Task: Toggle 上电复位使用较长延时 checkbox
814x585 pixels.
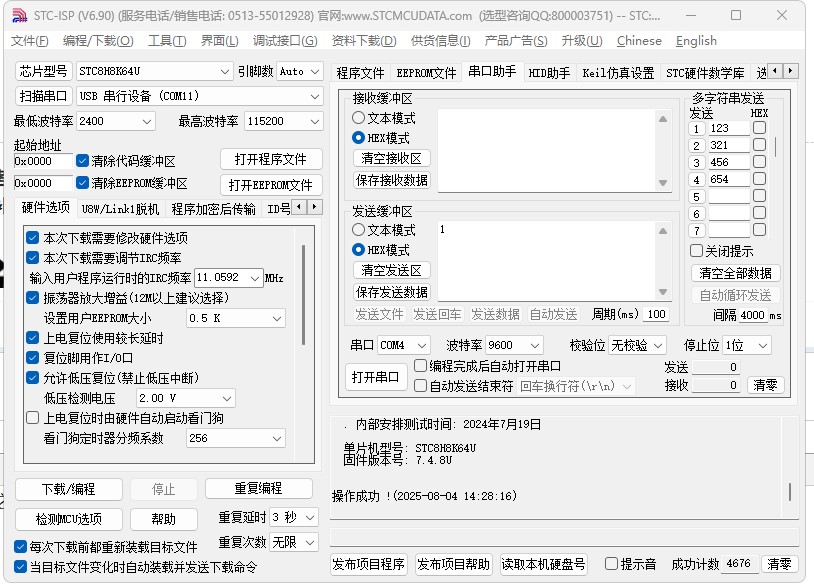Action: pyautogui.click(x=33, y=338)
